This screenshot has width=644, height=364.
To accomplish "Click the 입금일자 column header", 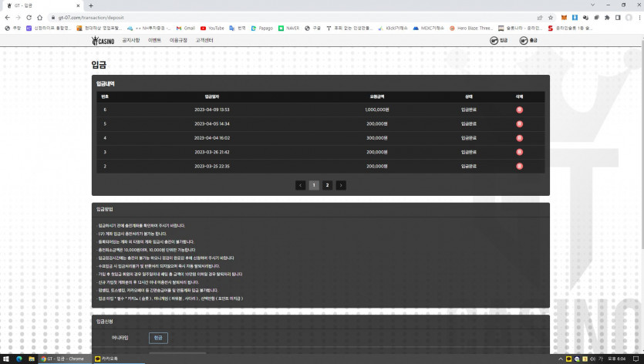I will [x=212, y=96].
